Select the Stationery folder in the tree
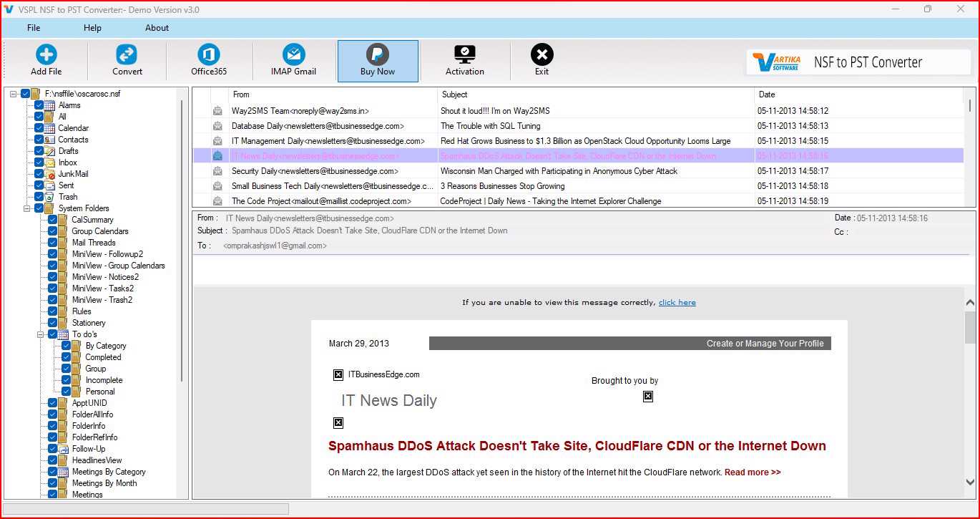Image resolution: width=980 pixels, height=519 pixels. 89,323
